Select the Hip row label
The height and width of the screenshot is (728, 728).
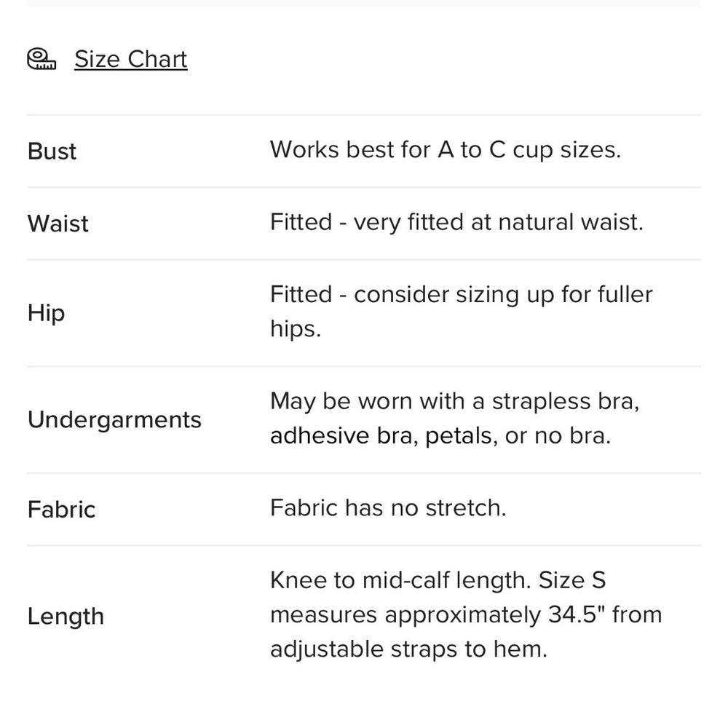(x=46, y=313)
